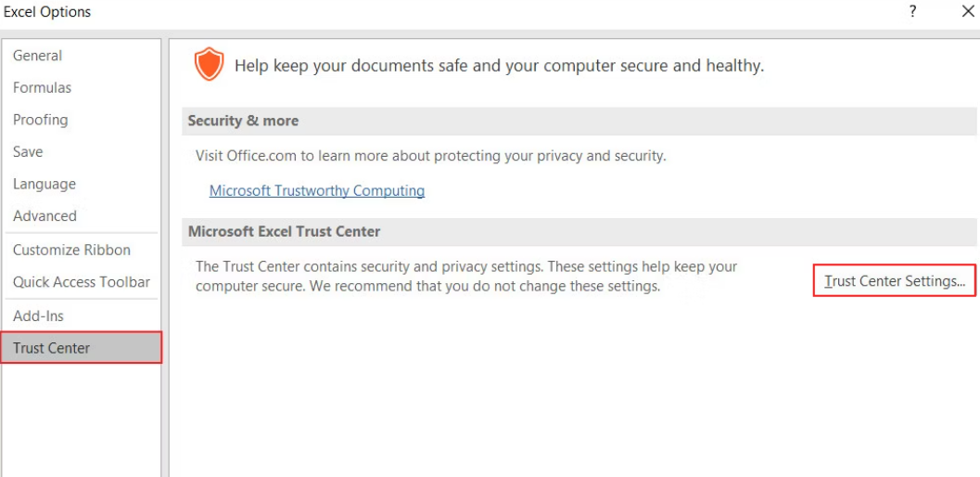The width and height of the screenshot is (980, 477).
Task: Select Quick Access Toolbar category
Action: [x=82, y=282]
